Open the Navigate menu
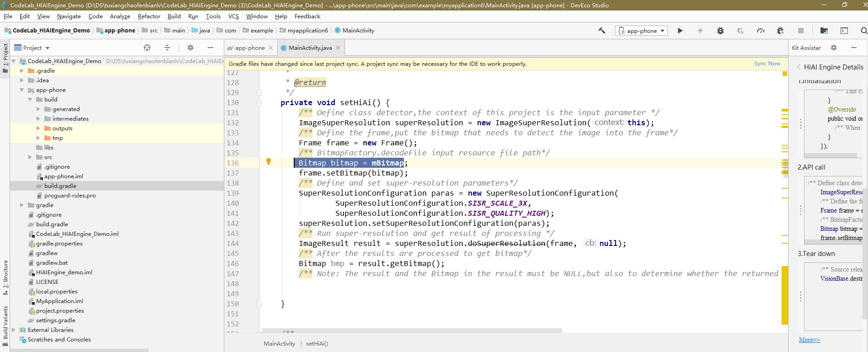 click(69, 16)
